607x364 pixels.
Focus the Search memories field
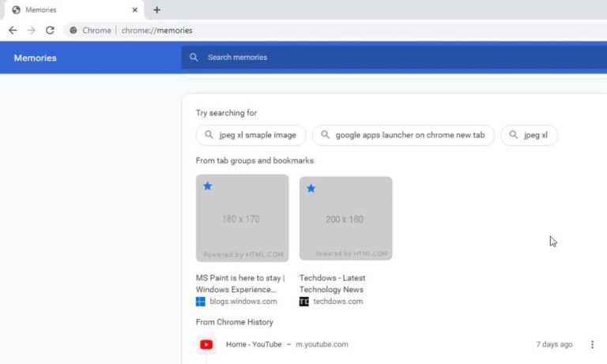pyautogui.click(x=394, y=58)
